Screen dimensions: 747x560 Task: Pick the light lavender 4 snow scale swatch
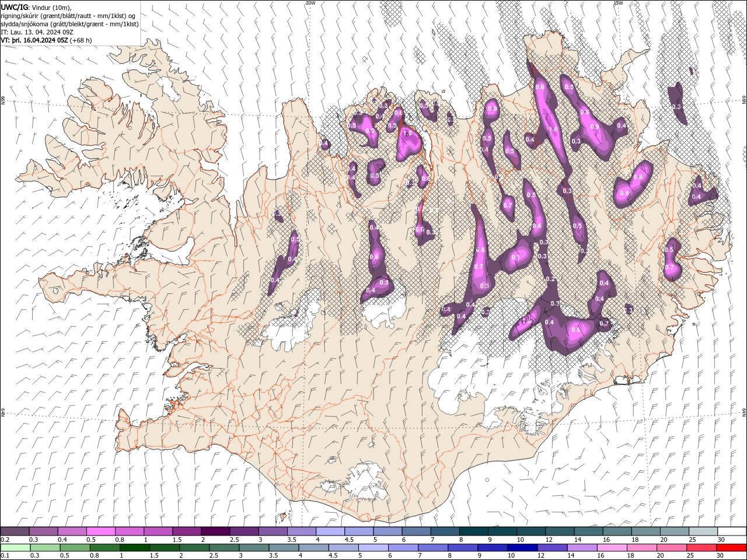point(330,531)
